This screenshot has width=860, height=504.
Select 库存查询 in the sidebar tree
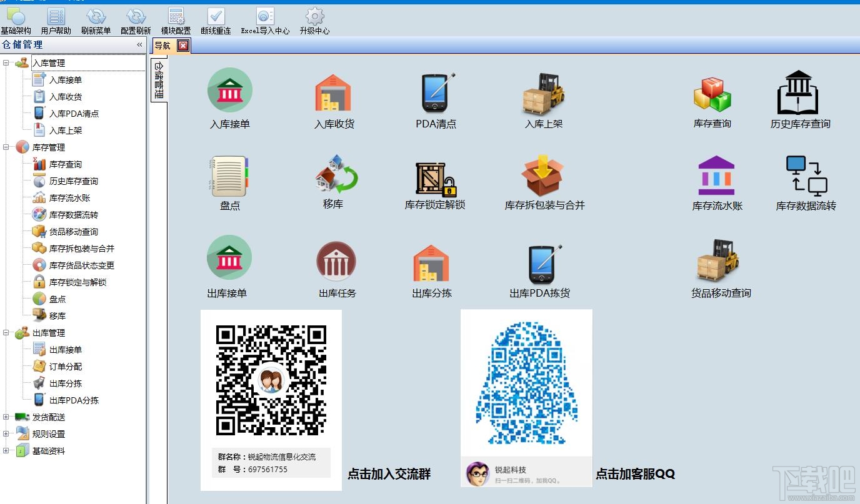point(66,164)
